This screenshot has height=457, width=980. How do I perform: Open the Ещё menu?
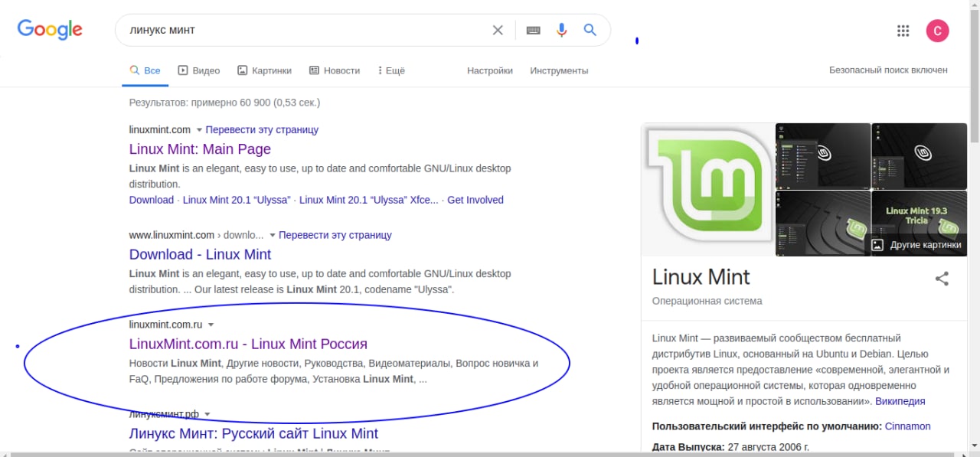(x=391, y=70)
